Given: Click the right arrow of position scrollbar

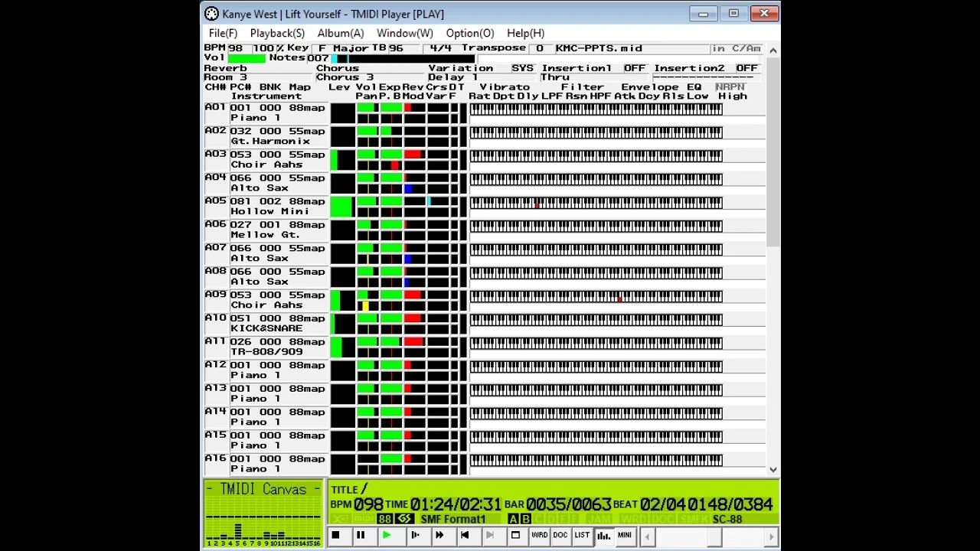Looking at the screenshot, I should (x=772, y=537).
